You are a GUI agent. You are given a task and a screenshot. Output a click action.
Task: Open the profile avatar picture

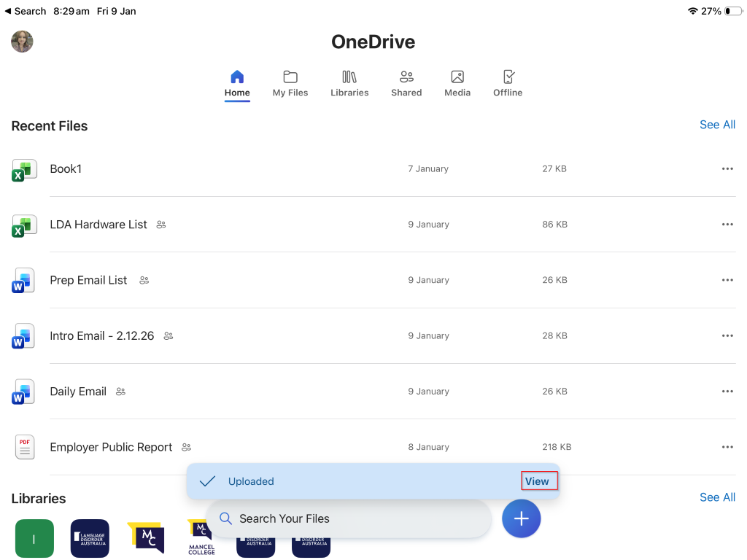click(x=22, y=42)
